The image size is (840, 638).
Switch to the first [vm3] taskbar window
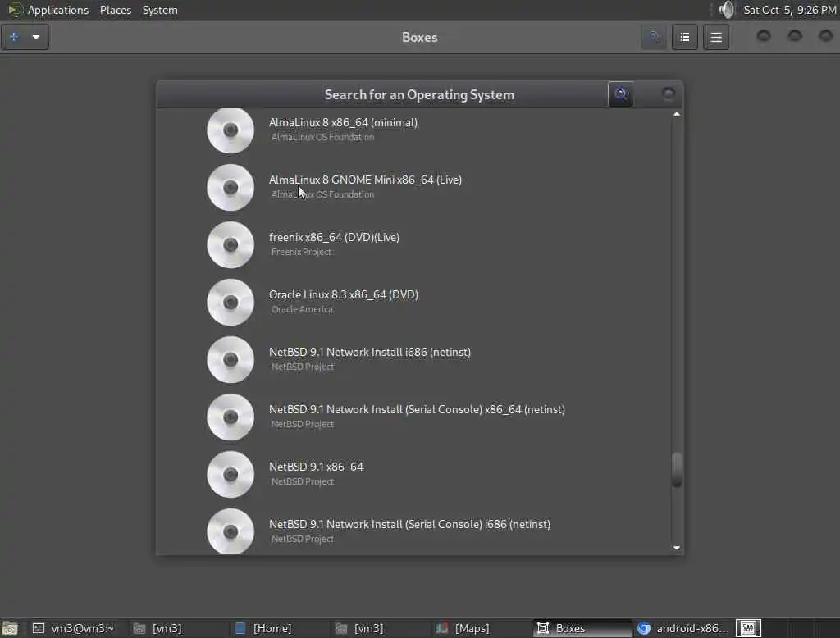[x=177, y=628]
